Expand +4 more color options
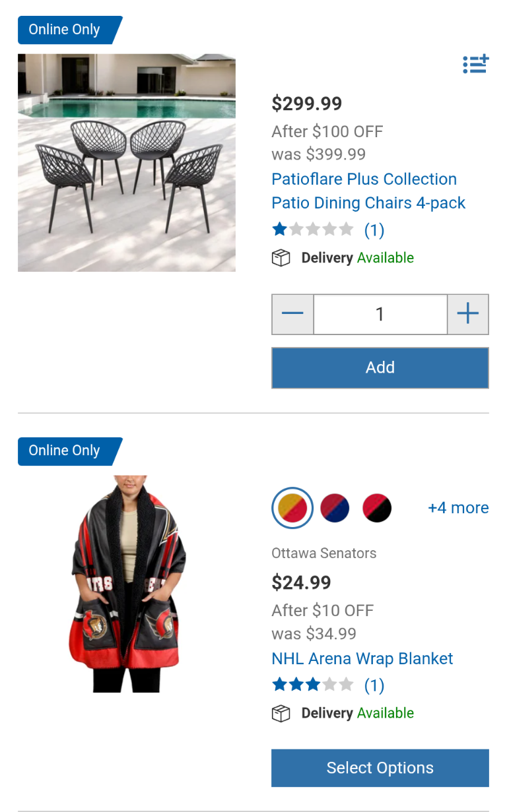The width and height of the screenshot is (507, 812). click(x=458, y=508)
